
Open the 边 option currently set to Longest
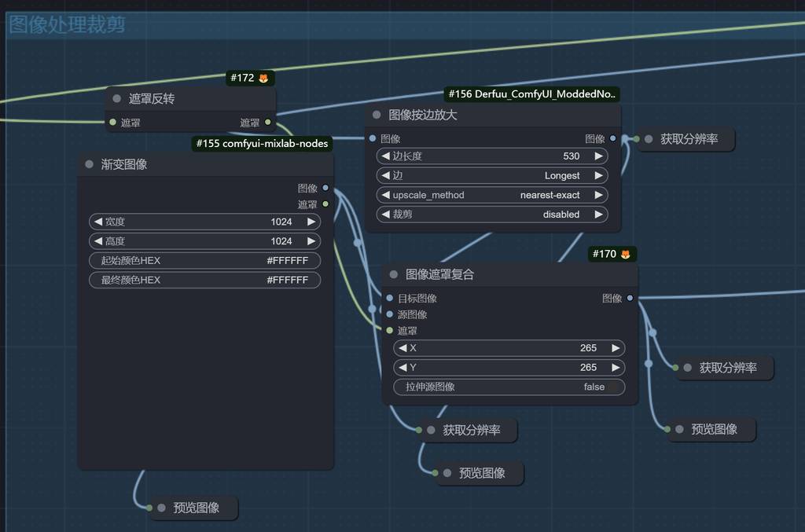pos(491,175)
